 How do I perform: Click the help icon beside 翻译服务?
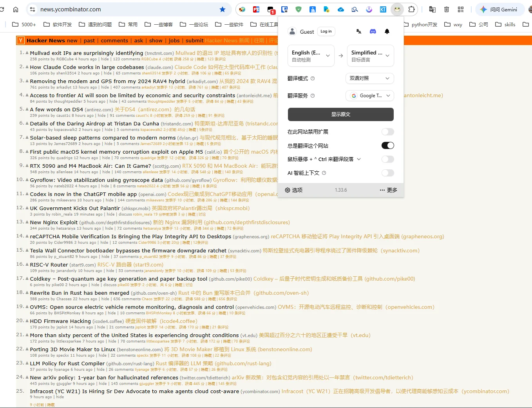pyautogui.click(x=313, y=96)
